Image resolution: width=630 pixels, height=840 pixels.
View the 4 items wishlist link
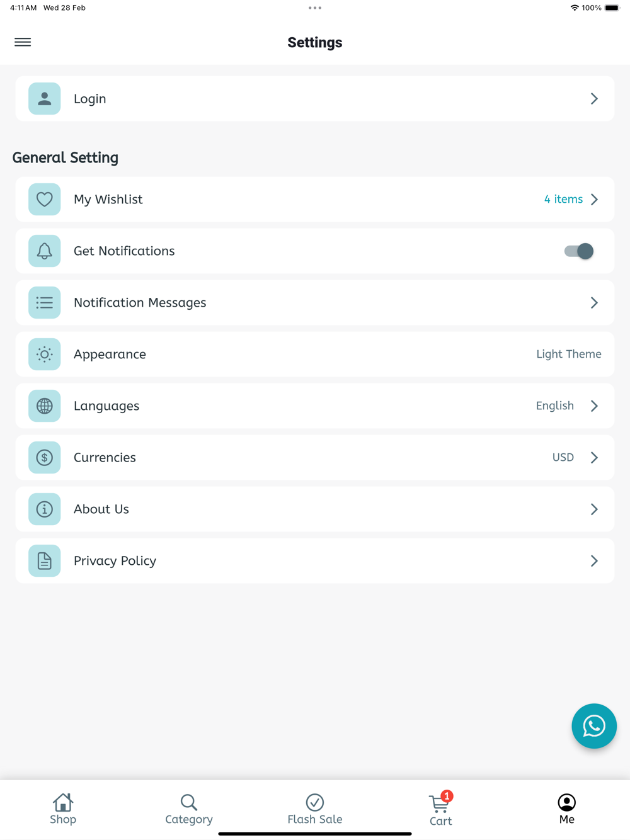(x=563, y=199)
